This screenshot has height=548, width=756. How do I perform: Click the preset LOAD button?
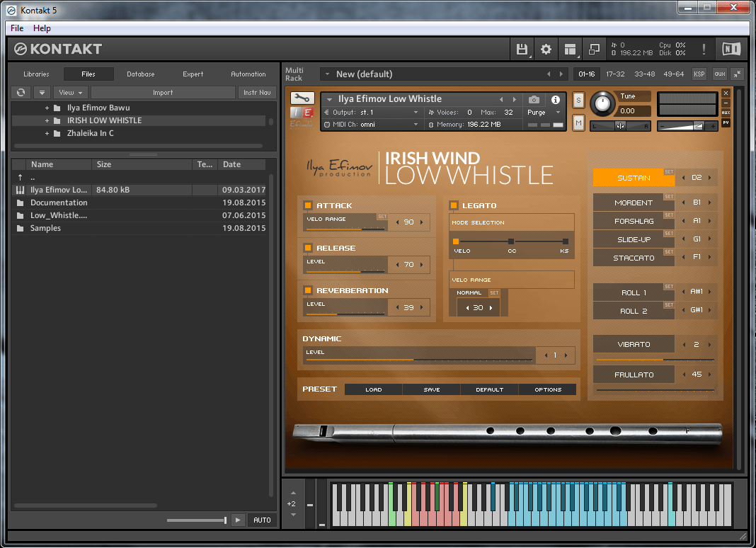[x=374, y=389]
